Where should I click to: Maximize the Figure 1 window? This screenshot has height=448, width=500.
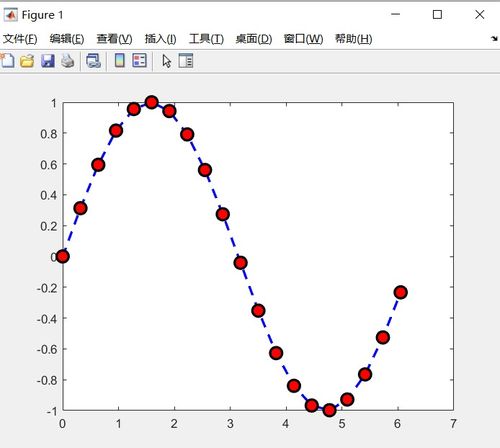[x=437, y=14]
